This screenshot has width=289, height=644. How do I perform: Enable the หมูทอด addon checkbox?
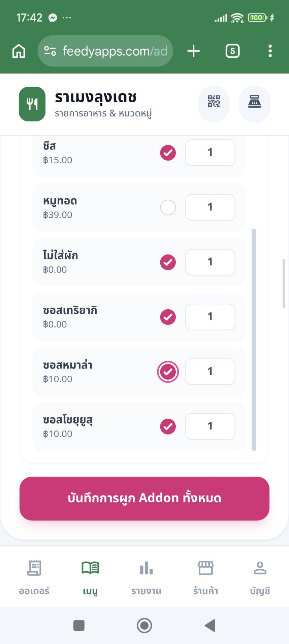pyautogui.click(x=168, y=207)
